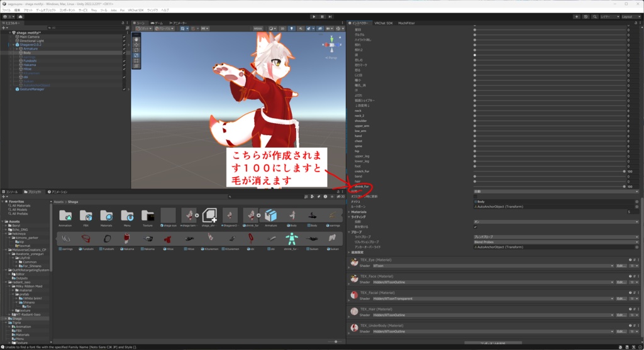Toggle 2D view mode in Scene
This screenshot has height=350, width=644.
tap(282, 29)
